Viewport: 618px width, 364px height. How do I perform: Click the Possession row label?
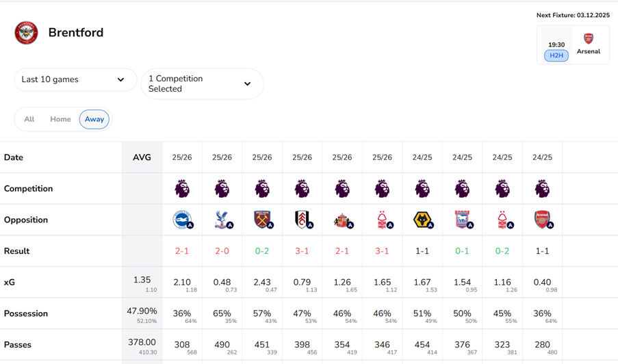coord(26,313)
